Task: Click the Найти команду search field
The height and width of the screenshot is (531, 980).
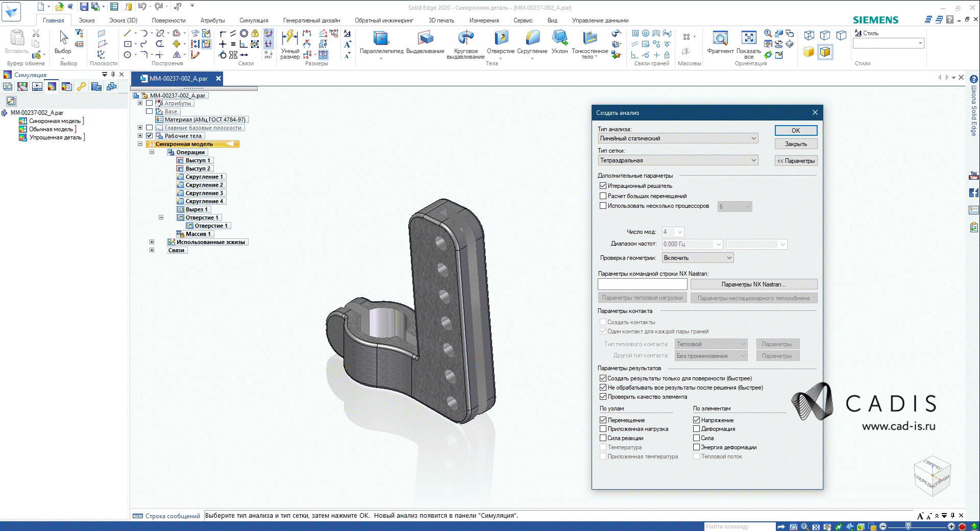Action: [740, 526]
